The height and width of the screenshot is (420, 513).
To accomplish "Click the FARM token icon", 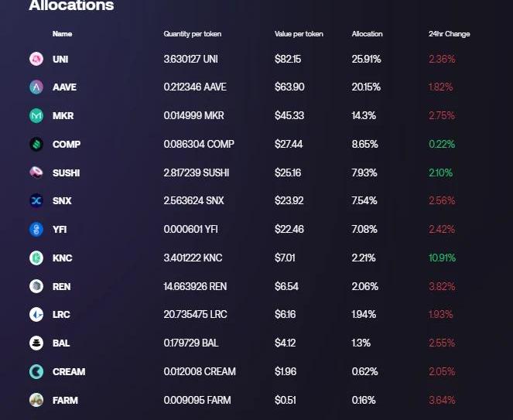I will pyautogui.click(x=36, y=400).
